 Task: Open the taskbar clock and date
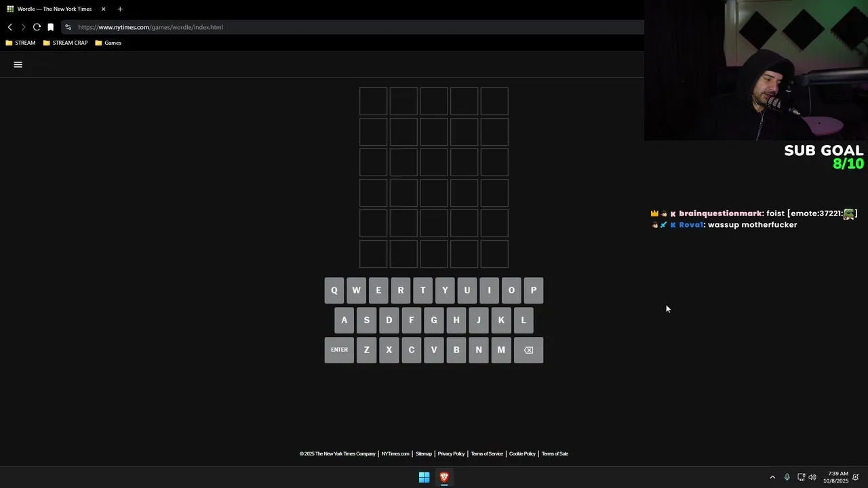836,477
